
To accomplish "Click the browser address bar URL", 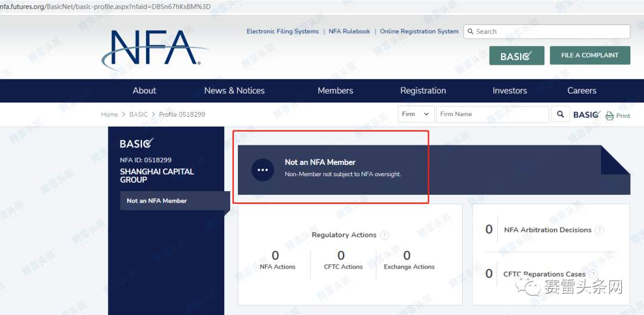I will (105, 7).
